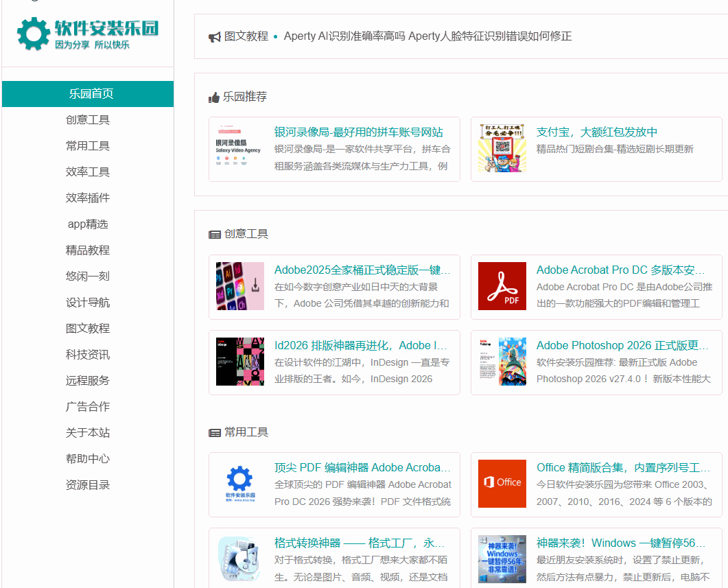This screenshot has width=728, height=588.
Task: Click the list icon beside 创意工具 heading
Action: [215, 235]
